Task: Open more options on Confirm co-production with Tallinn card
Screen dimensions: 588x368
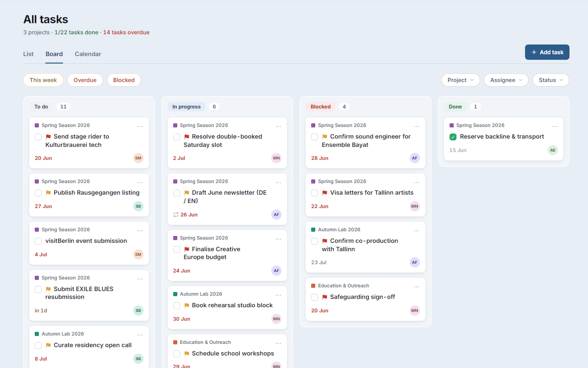Action: (x=416, y=230)
